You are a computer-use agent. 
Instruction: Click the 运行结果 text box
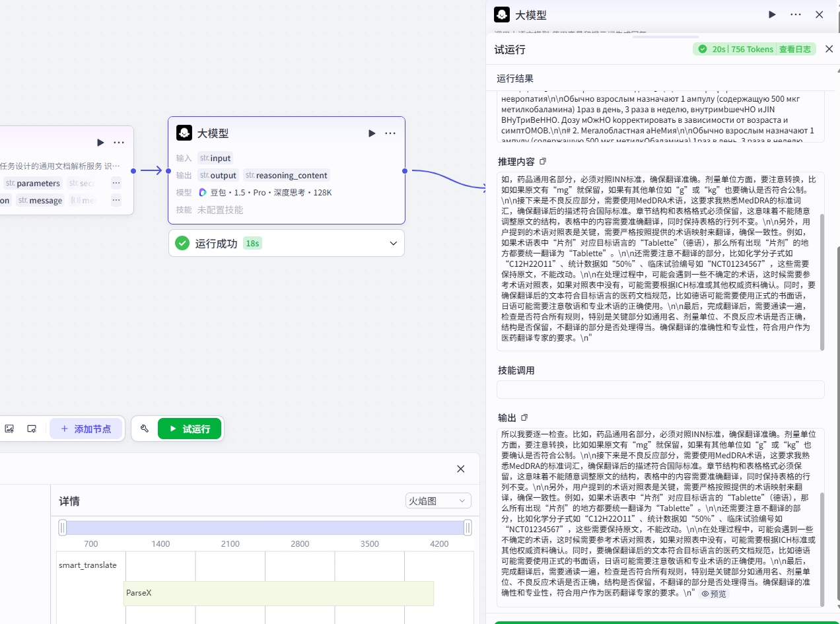pyautogui.click(x=660, y=117)
